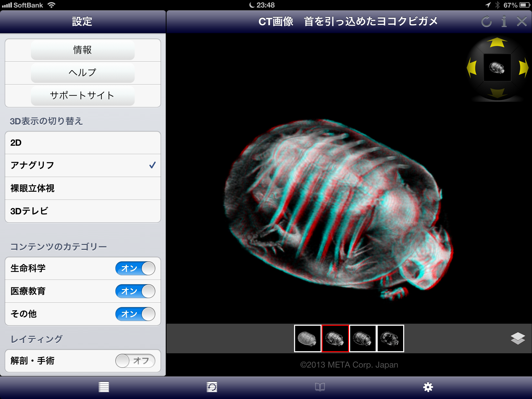The height and width of the screenshot is (399, 532).
Task: Rotate the model with the right arrow
Action: point(523,68)
